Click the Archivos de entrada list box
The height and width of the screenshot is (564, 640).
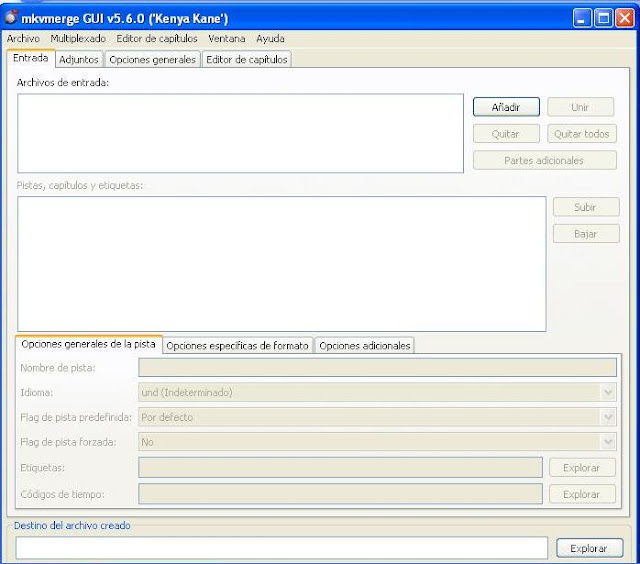[240, 133]
